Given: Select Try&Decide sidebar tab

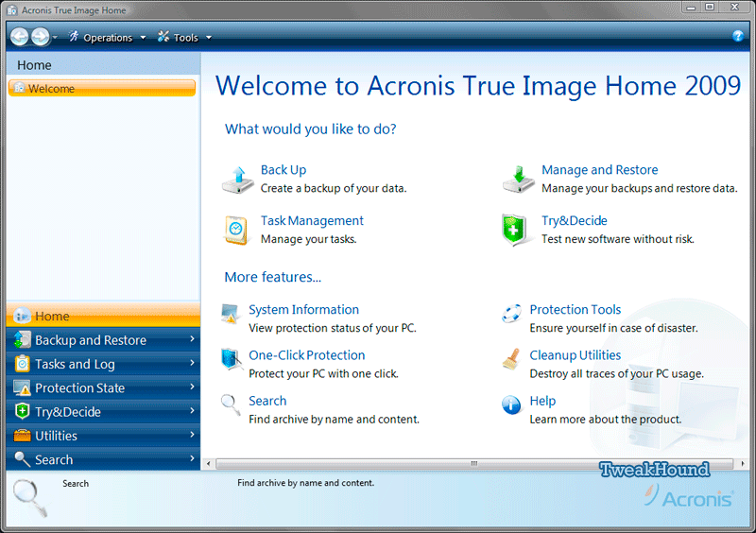Looking at the screenshot, I should coord(103,411).
